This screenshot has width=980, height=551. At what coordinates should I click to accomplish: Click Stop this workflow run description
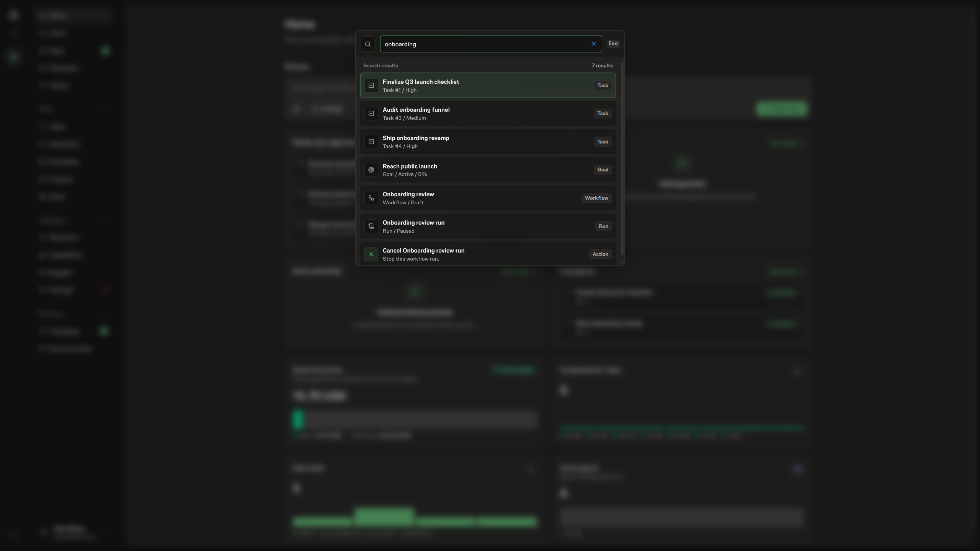410,259
